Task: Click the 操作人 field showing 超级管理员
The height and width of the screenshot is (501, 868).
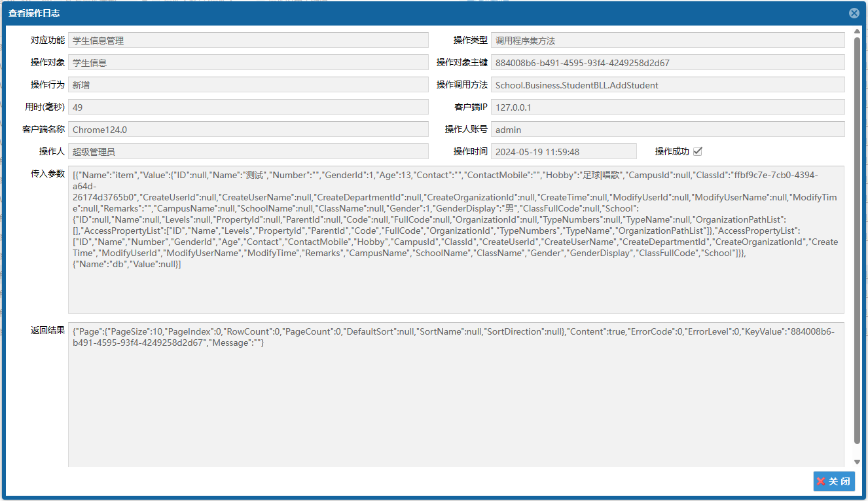Action: pyautogui.click(x=248, y=151)
